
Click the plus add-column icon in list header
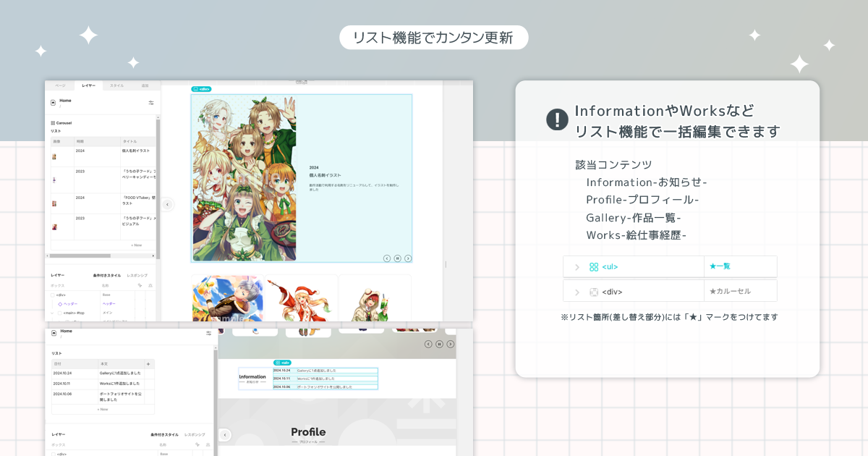(x=149, y=364)
